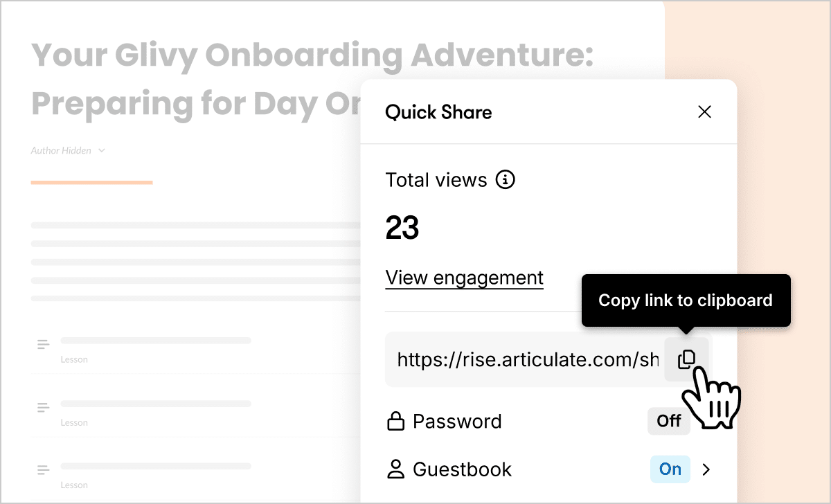The height and width of the screenshot is (504, 831).
Task: Click the Guestbook person icon
Action: point(396,469)
